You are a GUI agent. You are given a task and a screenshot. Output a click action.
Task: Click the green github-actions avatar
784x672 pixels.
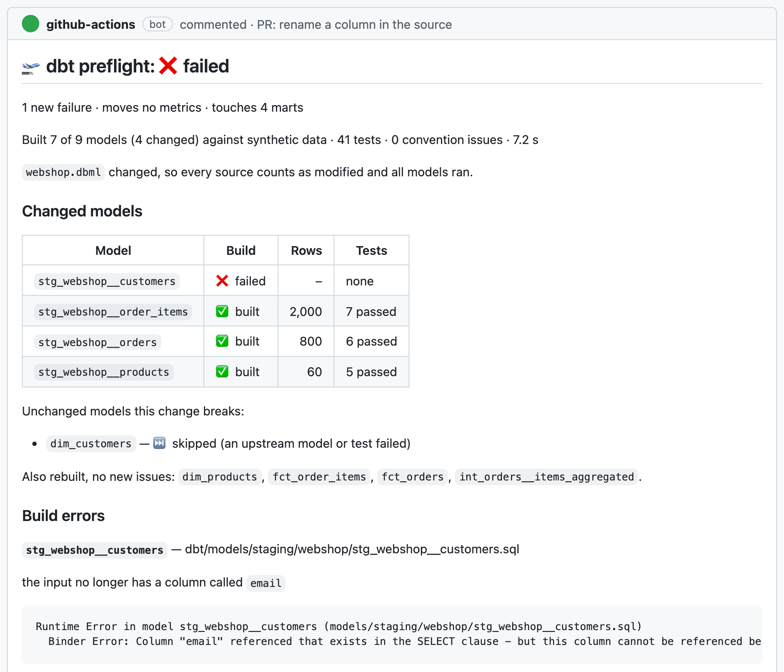pyautogui.click(x=31, y=24)
